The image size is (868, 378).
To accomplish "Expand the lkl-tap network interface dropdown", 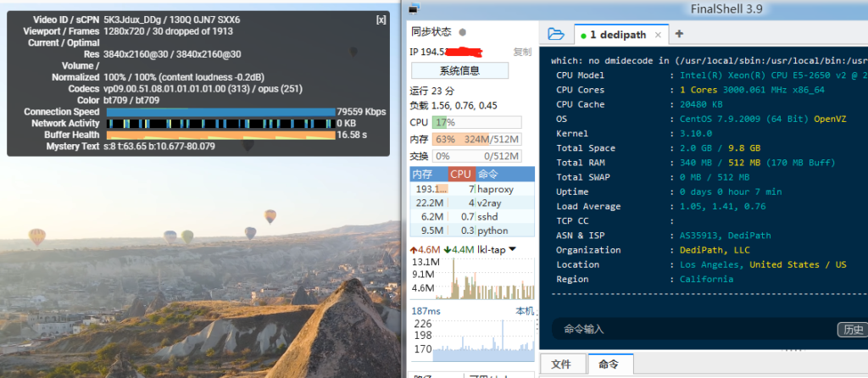I will [512, 249].
